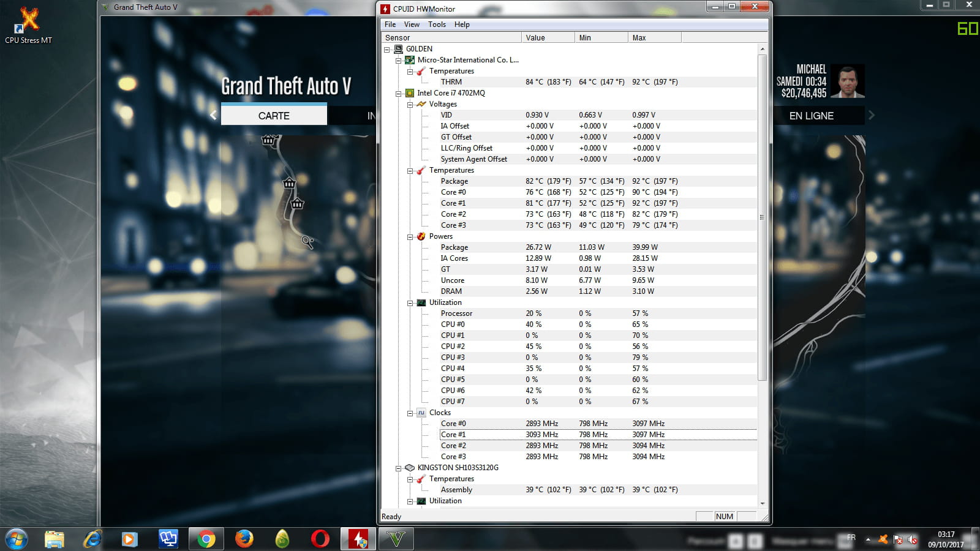This screenshot has height=551, width=980.
Task: Click the Max column header
Action: pyautogui.click(x=655, y=37)
